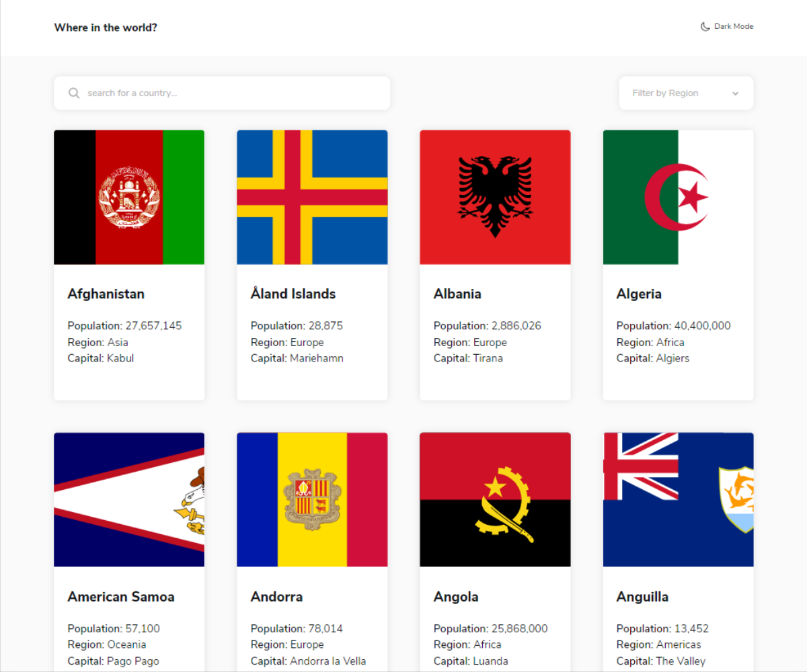Open the Andorra flag image
The image size is (807, 672).
pyautogui.click(x=312, y=499)
